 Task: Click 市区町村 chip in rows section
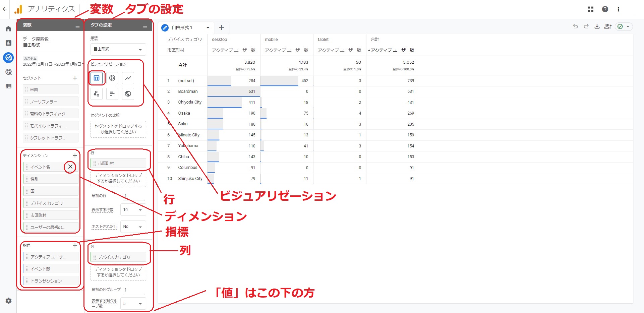coord(118,163)
